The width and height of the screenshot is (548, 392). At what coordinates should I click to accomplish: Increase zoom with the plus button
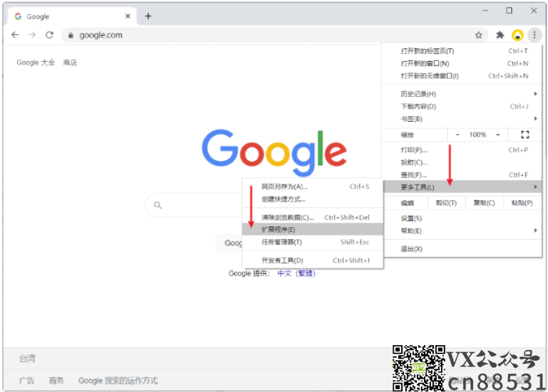(498, 134)
